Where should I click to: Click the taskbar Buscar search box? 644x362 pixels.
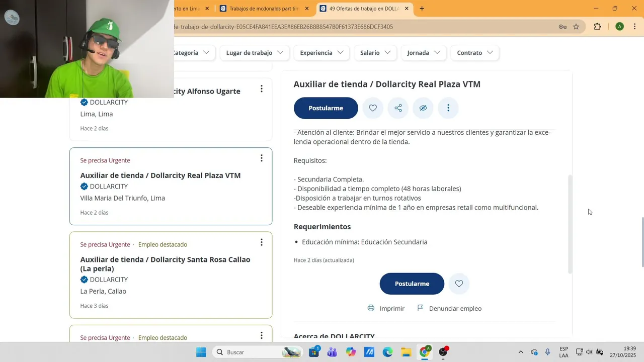258,352
